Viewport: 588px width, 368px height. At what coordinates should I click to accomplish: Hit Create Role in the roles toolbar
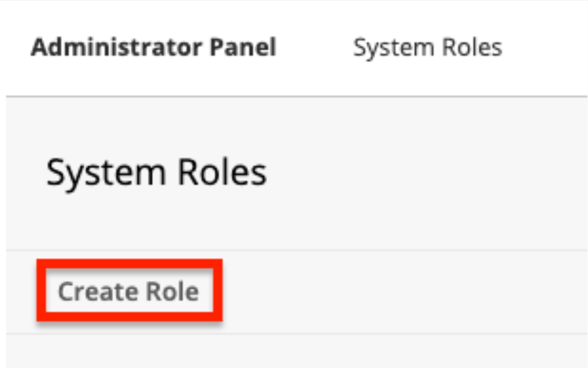tap(128, 292)
